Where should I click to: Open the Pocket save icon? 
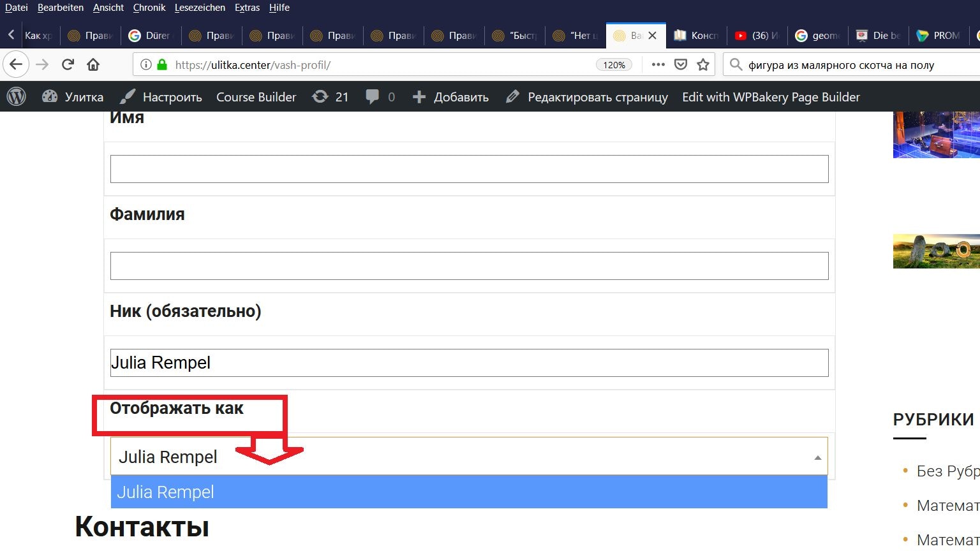click(681, 64)
